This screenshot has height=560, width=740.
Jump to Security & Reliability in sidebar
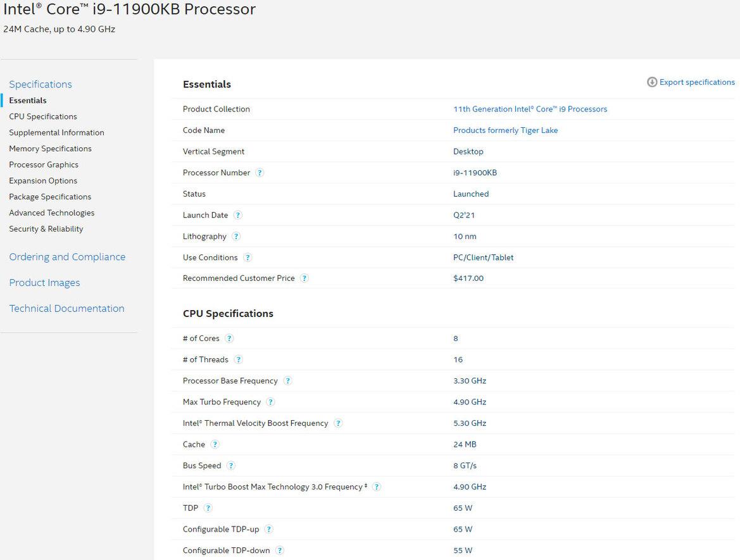coord(46,229)
